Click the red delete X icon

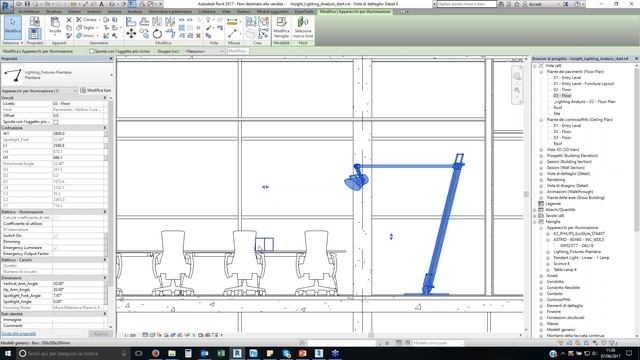[198, 36]
